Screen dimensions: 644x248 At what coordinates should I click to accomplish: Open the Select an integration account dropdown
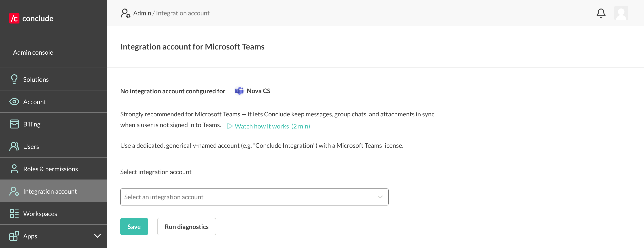click(254, 197)
